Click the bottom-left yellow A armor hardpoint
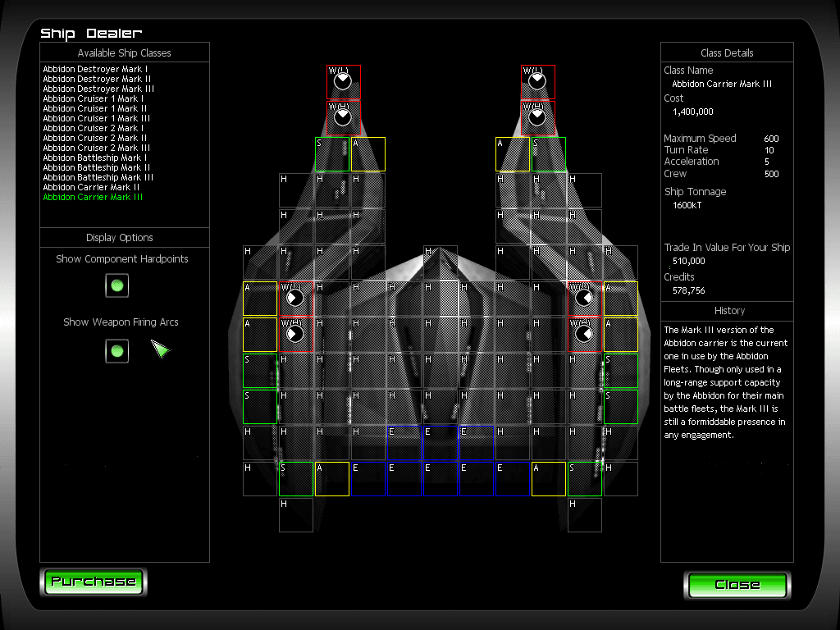840x630 pixels. pyautogui.click(x=332, y=479)
